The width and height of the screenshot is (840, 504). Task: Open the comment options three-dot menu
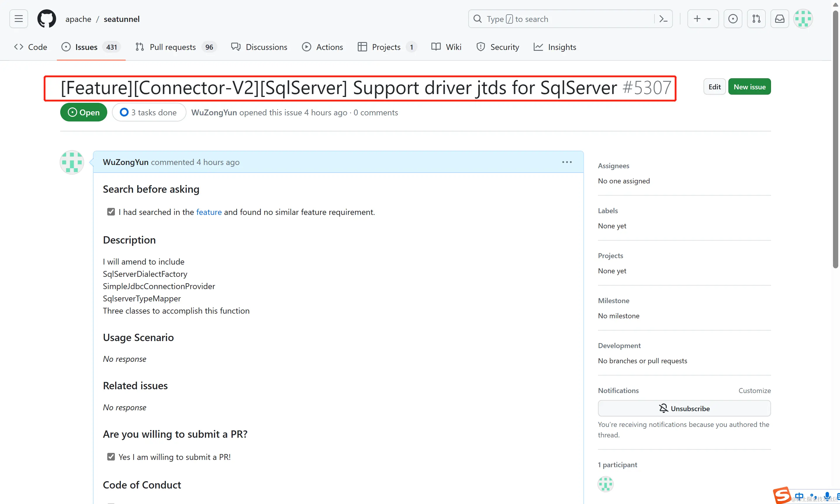coord(567,162)
